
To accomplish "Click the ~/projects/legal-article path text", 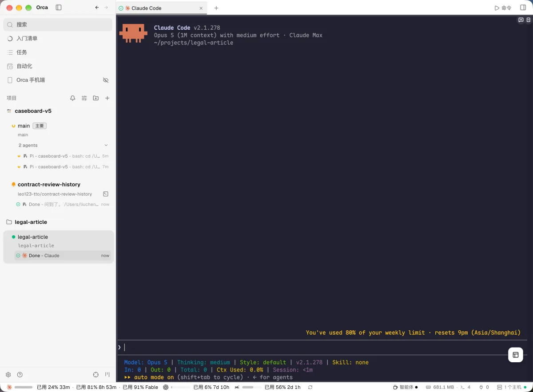I will coord(194,43).
